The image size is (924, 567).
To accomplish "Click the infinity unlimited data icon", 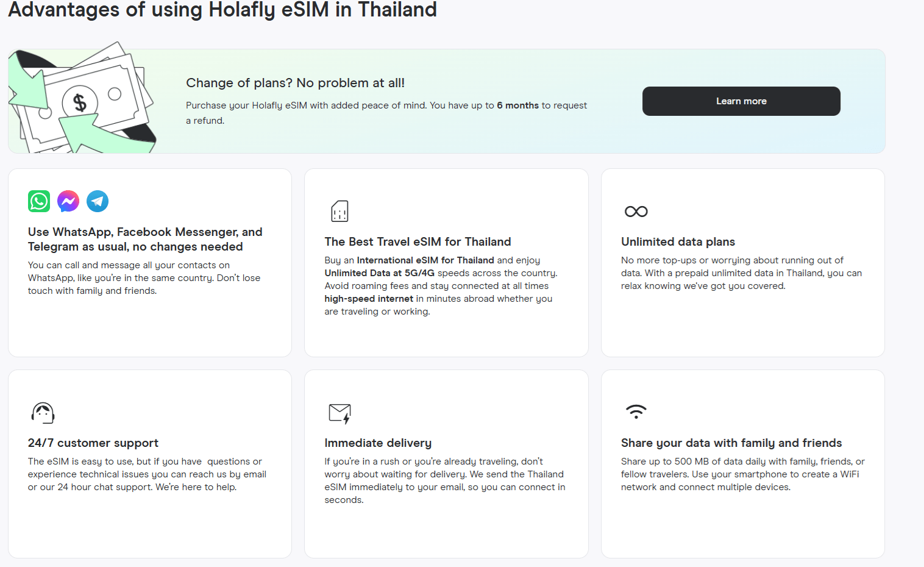I will 636,212.
